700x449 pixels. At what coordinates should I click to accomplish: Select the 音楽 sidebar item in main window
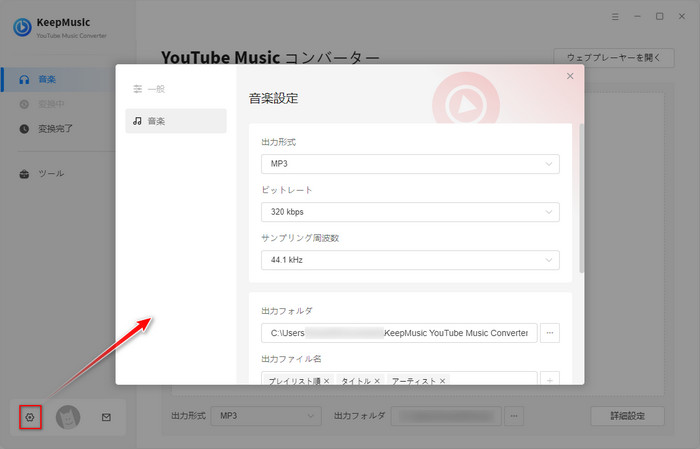click(x=58, y=79)
